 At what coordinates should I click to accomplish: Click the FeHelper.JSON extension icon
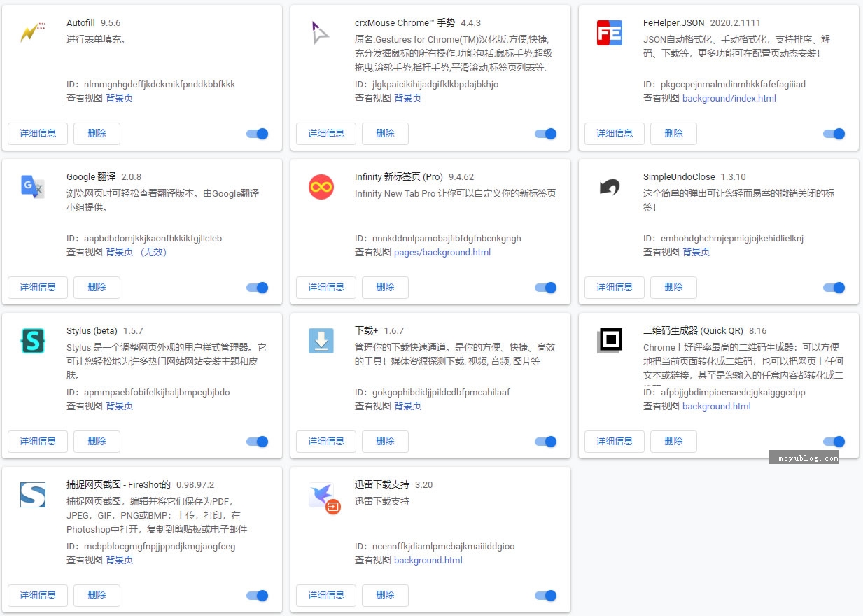(610, 33)
